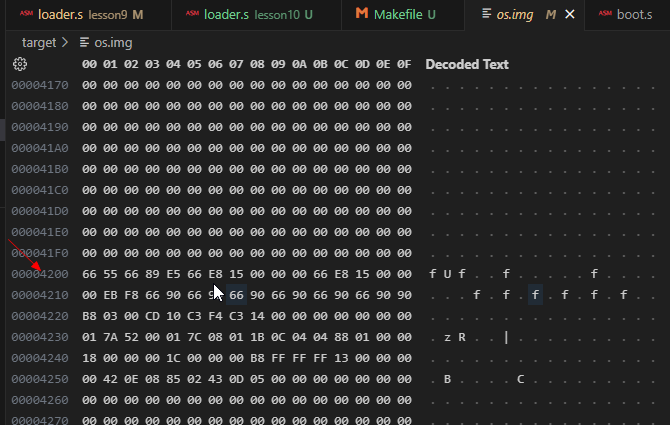Open the Makefile tab
Screen dimensions: 670x425
coord(403,15)
